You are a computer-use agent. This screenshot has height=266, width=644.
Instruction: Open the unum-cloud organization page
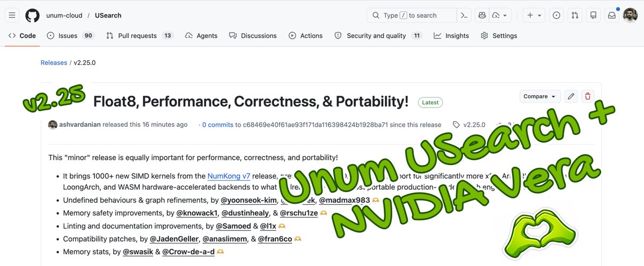(64, 16)
